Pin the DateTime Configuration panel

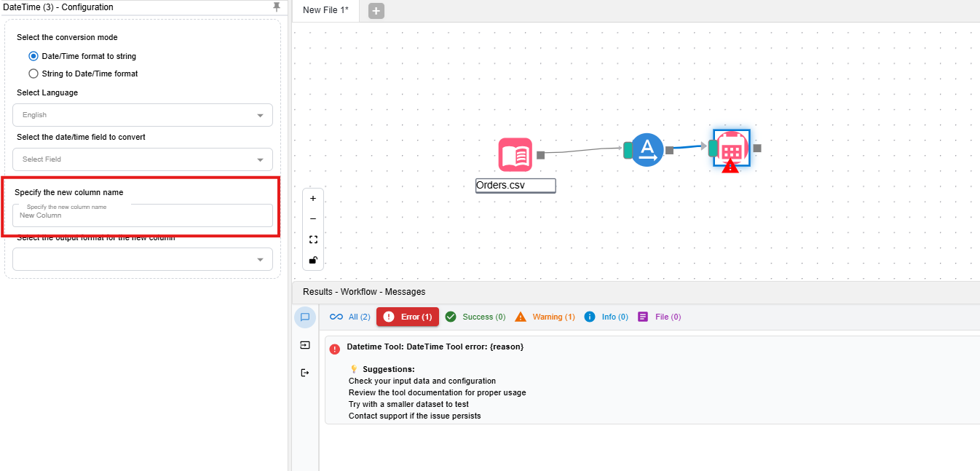[x=276, y=7]
